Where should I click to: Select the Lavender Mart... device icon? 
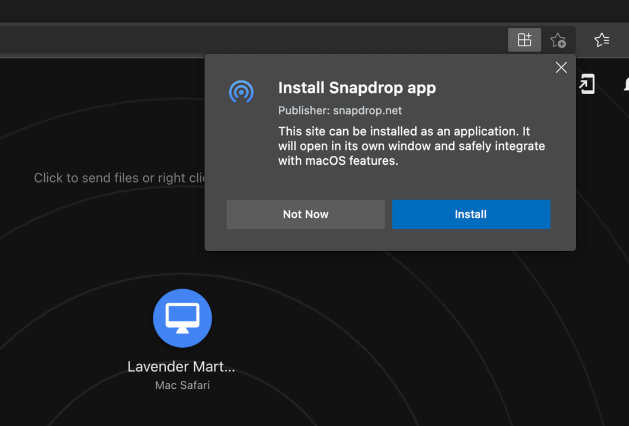pyautogui.click(x=183, y=318)
